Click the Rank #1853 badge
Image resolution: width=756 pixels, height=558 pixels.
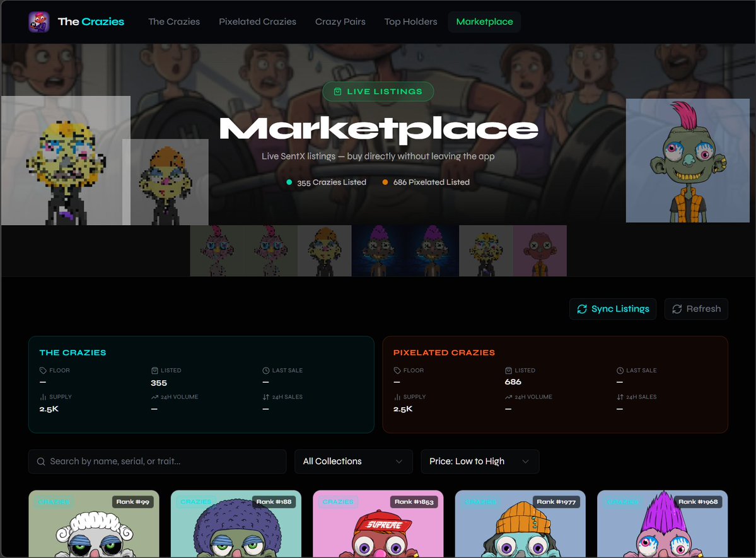(414, 502)
